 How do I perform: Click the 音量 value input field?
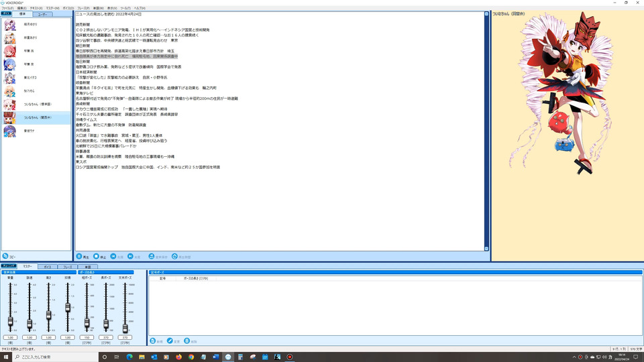10,337
